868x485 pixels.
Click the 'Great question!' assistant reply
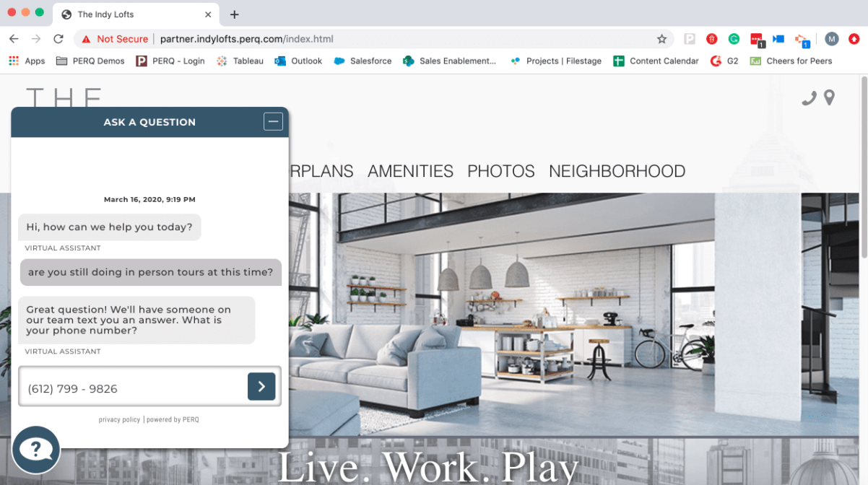pos(136,320)
